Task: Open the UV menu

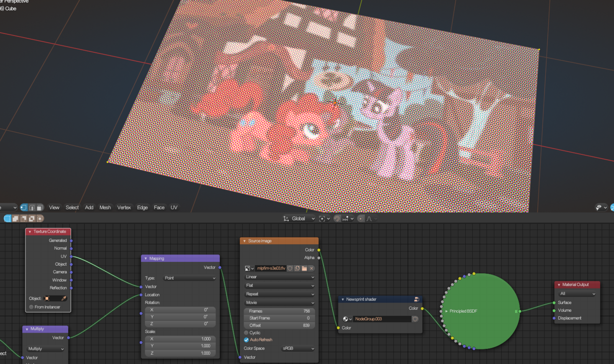Action: (x=174, y=208)
